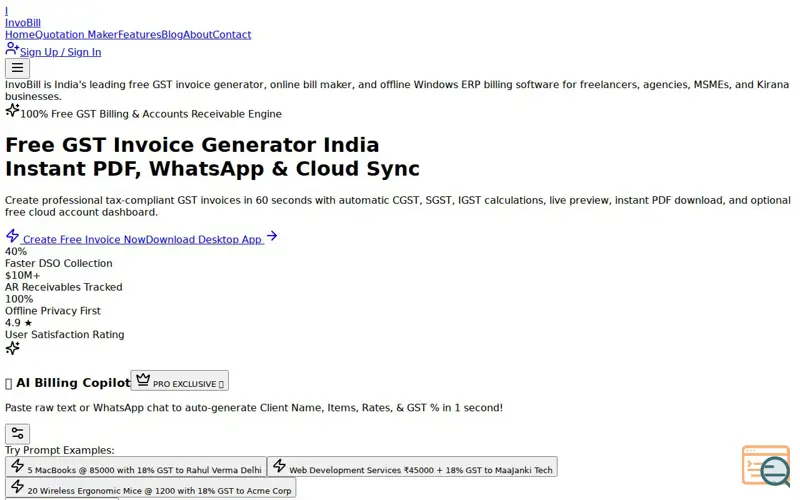Click the lightning icon on MacBooks prompt
The height and width of the screenshot is (500, 800).
tap(17, 466)
